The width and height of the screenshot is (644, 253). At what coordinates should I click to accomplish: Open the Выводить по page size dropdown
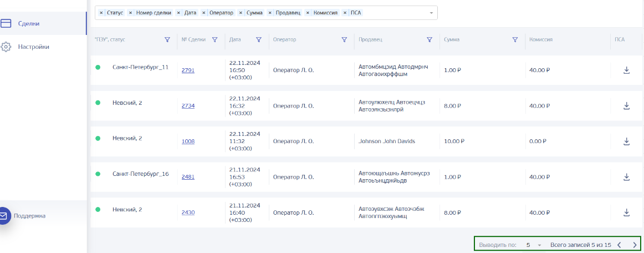[534, 245]
